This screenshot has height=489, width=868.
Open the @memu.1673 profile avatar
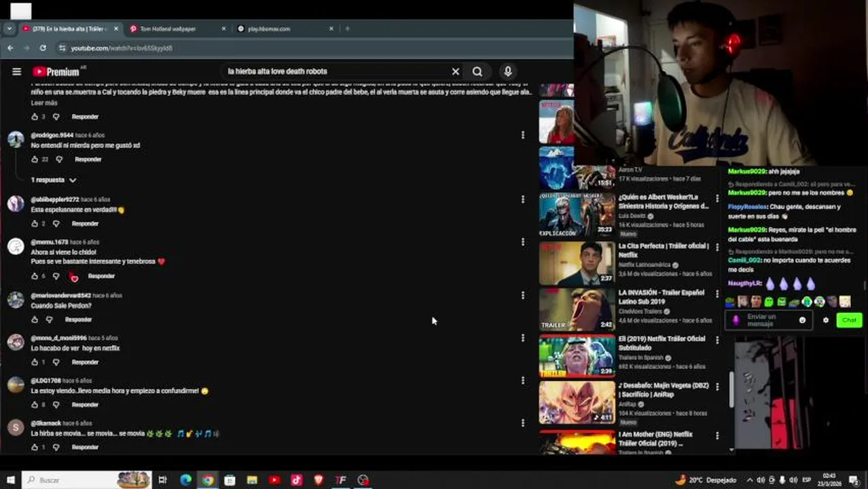tap(16, 246)
